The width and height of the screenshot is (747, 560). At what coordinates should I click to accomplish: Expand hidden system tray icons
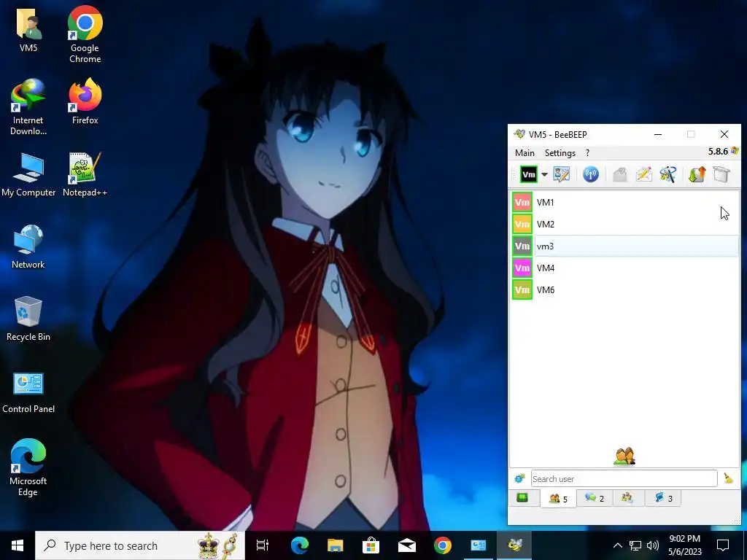(617, 545)
